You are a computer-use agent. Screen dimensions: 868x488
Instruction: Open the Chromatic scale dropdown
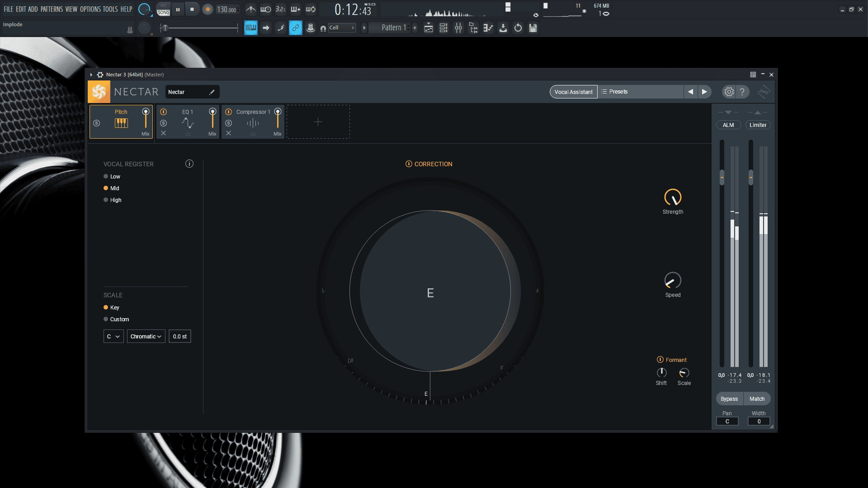pos(146,337)
